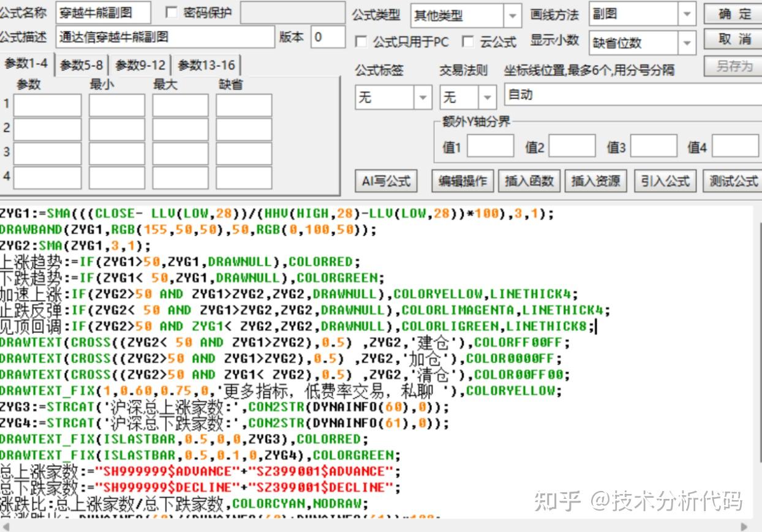
Task: Click the 插入资源 button
Action: (595, 181)
